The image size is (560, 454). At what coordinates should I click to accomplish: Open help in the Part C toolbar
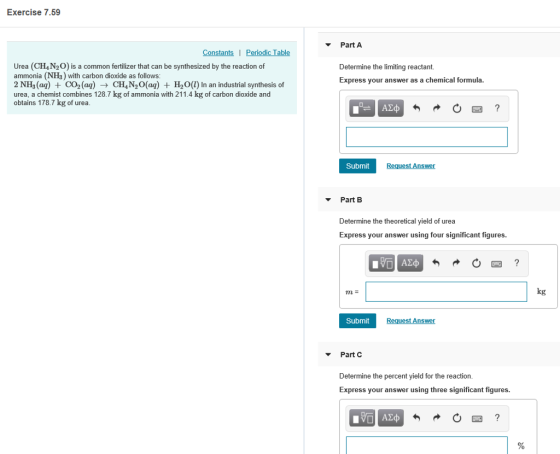[x=497, y=418]
